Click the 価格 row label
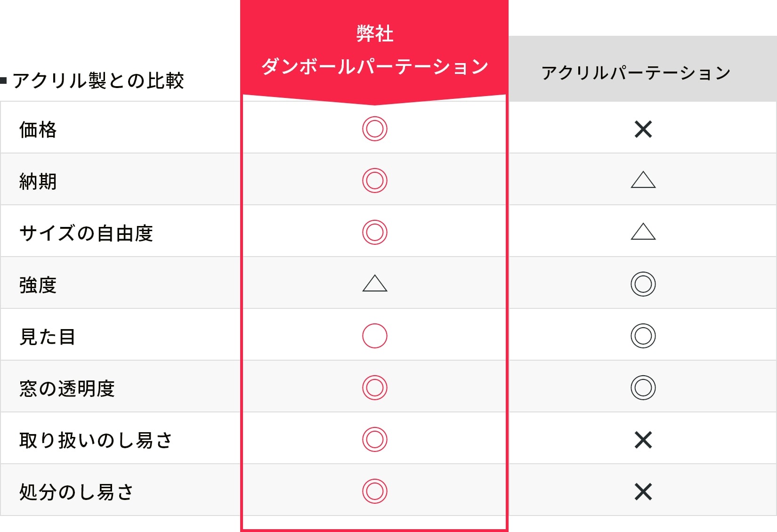The image size is (777, 532). 38,129
